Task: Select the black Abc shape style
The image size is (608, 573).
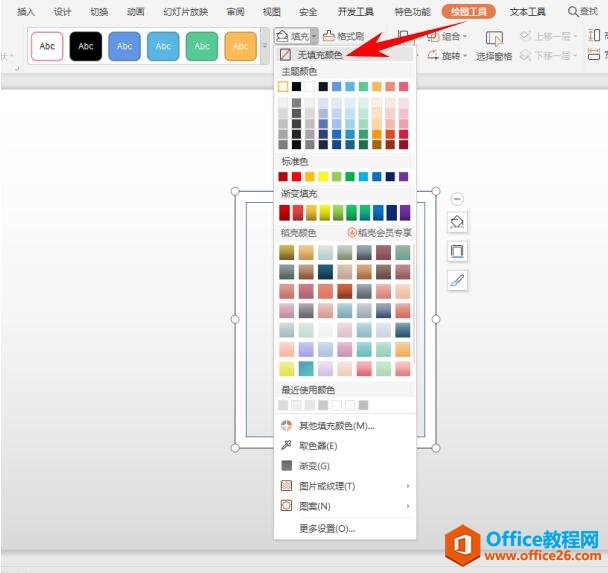Action: (86, 46)
